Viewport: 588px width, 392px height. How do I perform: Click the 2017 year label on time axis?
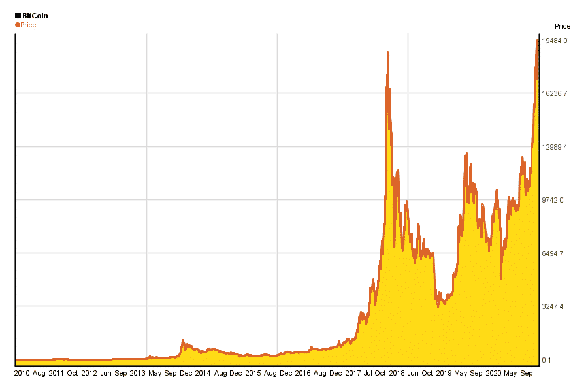[353, 373]
